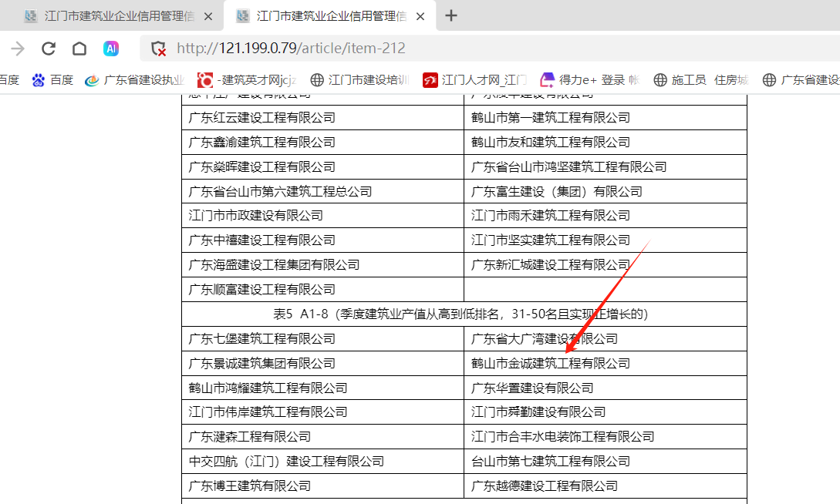Click the cell 广东漣森工程有限公司

[323, 437]
